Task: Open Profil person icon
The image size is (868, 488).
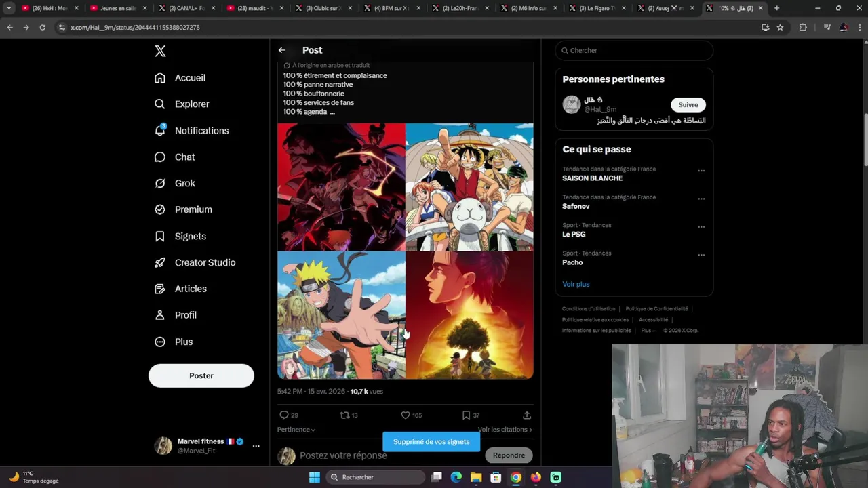Action: [160, 315]
